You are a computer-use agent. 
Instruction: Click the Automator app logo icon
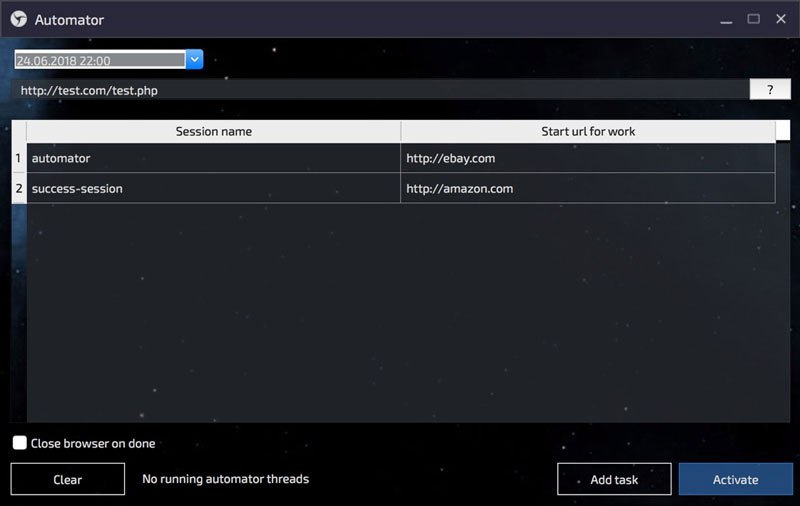click(x=19, y=19)
